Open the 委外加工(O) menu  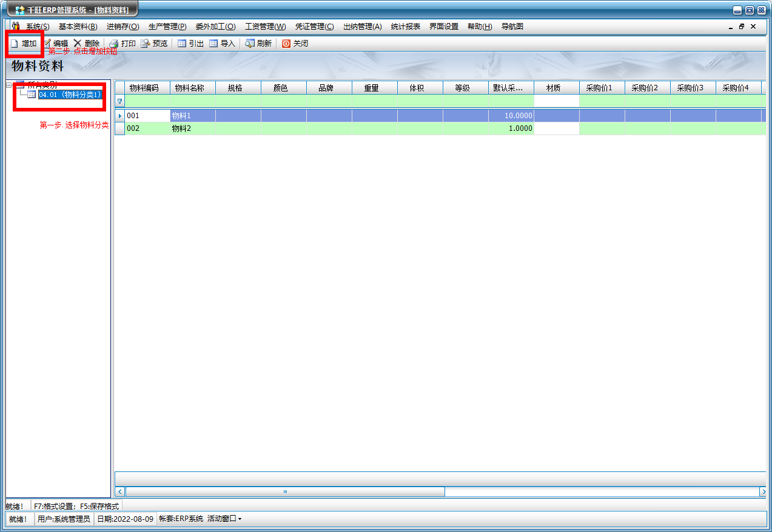(x=215, y=27)
